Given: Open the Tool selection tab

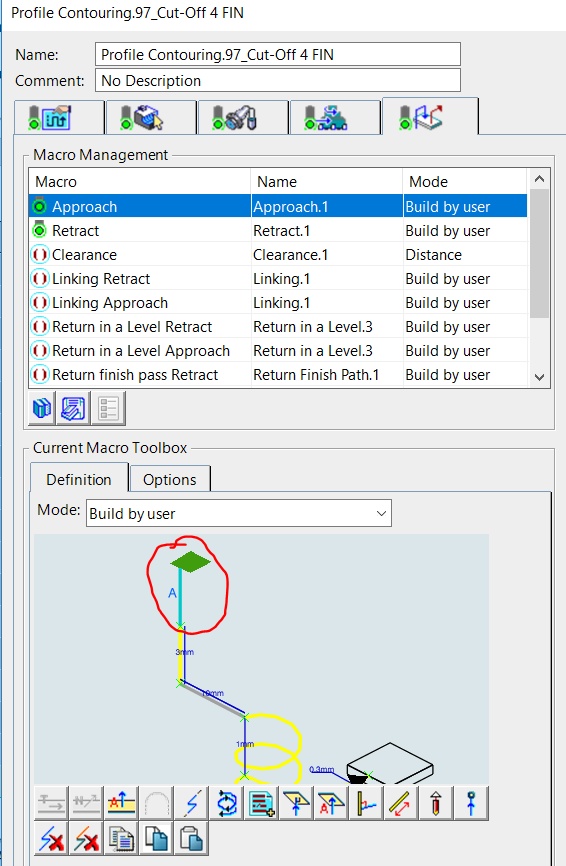Looking at the screenshot, I should coord(243,117).
